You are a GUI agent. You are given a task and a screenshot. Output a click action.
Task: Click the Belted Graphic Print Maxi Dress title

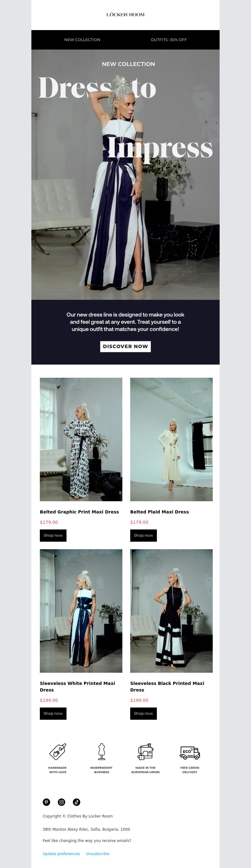[x=79, y=512]
